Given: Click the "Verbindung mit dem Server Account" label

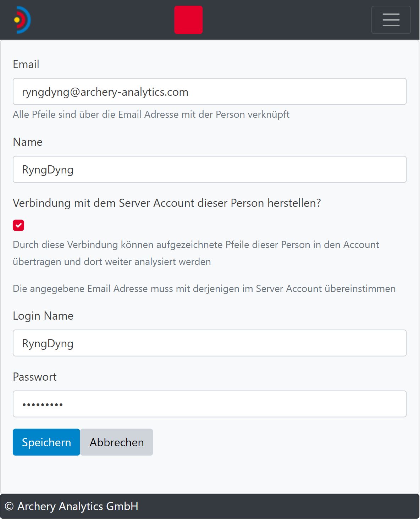Looking at the screenshot, I should click(167, 203).
